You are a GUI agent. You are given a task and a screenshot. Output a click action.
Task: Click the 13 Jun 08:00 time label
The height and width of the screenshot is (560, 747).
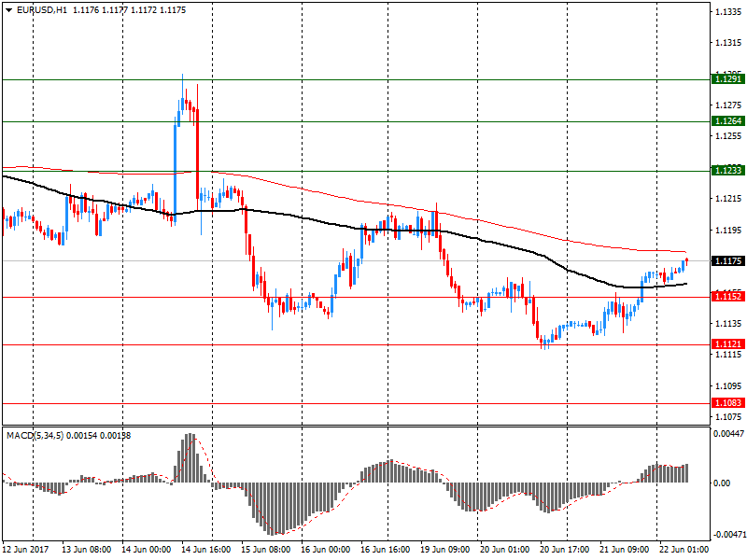tap(86, 549)
